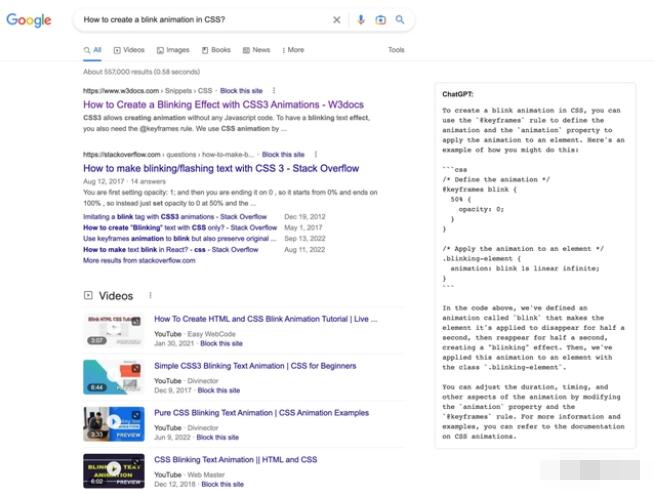Viewport: 654px width, 489px height.
Task: Block this site next to w3docs.com
Action: [x=241, y=91]
